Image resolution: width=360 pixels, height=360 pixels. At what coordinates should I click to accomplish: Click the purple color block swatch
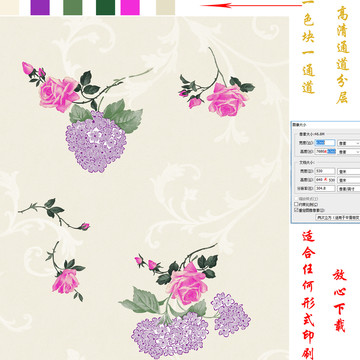click(x=40, y=7)
